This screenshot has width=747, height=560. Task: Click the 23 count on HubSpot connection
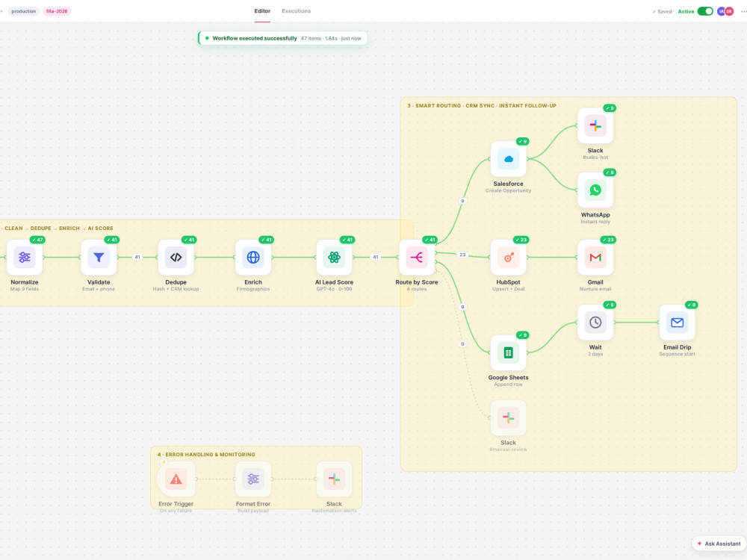click(462, 255)
